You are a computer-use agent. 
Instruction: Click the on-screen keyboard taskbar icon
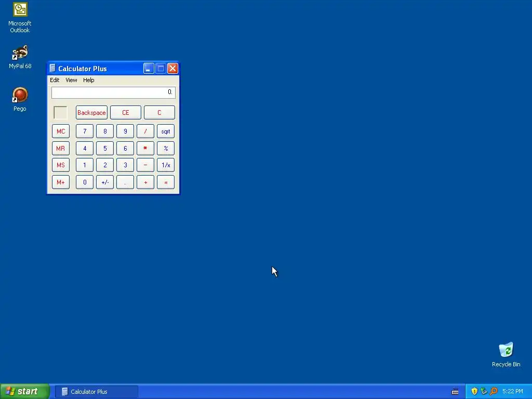pyautogui.click(x=455, y=392)
